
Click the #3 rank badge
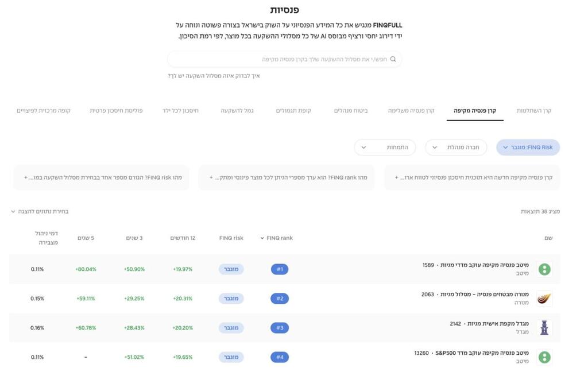point(280,328)
